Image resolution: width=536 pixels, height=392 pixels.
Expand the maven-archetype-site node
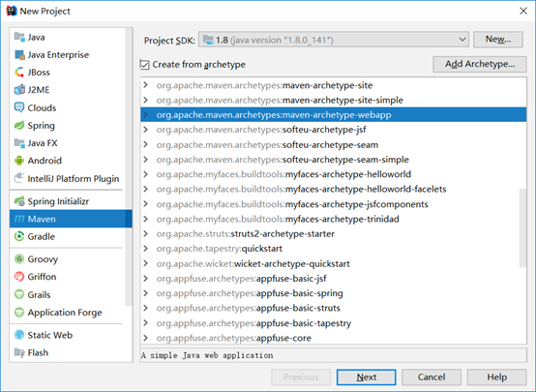pos(146,85)
